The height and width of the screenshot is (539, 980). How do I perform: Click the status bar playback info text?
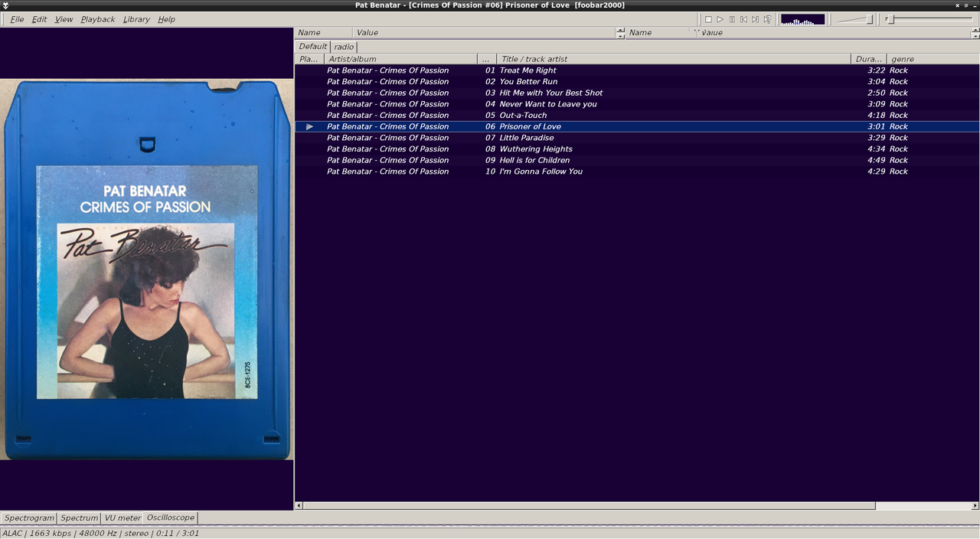click(101, 533)
